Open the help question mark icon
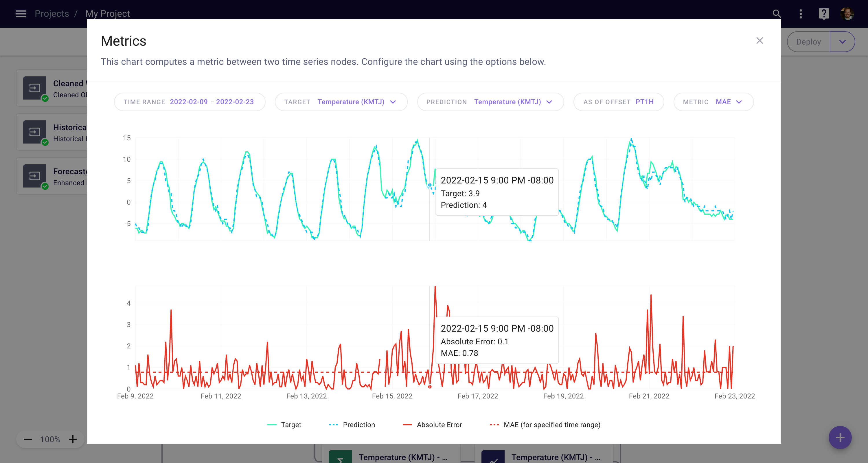The width and height of the screenshot is (868, 463). click(823, 14)
